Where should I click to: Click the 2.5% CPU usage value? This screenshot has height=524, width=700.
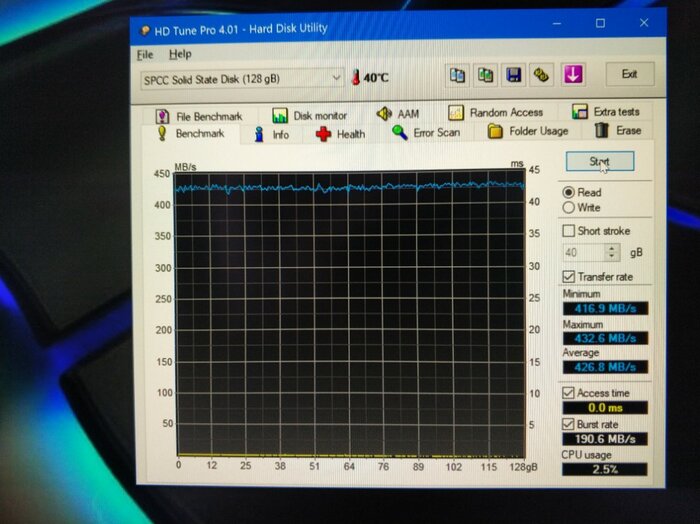coord(605,469)
